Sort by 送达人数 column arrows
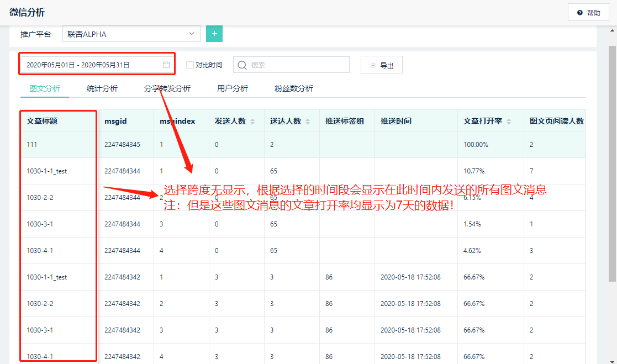 click(x=308, y=122)
